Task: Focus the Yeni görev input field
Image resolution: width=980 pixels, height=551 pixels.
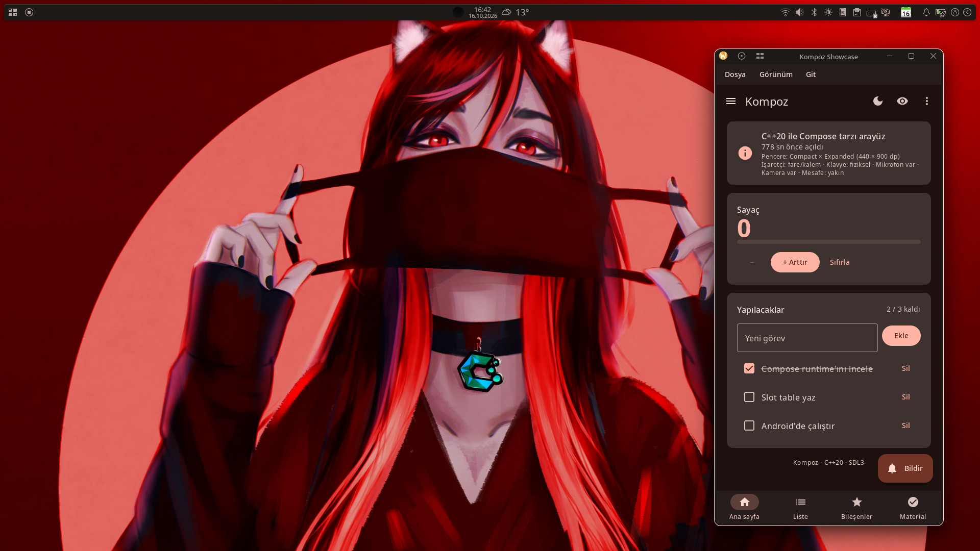Action: (807, 338)
